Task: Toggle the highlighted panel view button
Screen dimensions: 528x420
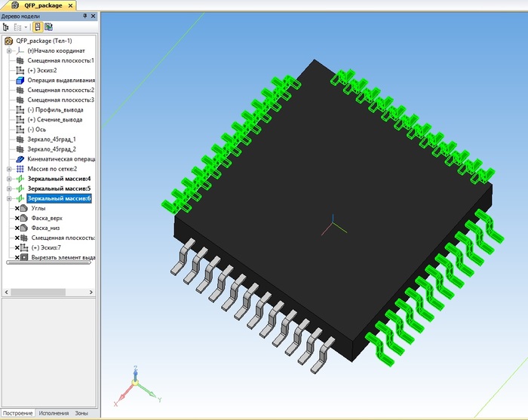Action: pos(37,26)
